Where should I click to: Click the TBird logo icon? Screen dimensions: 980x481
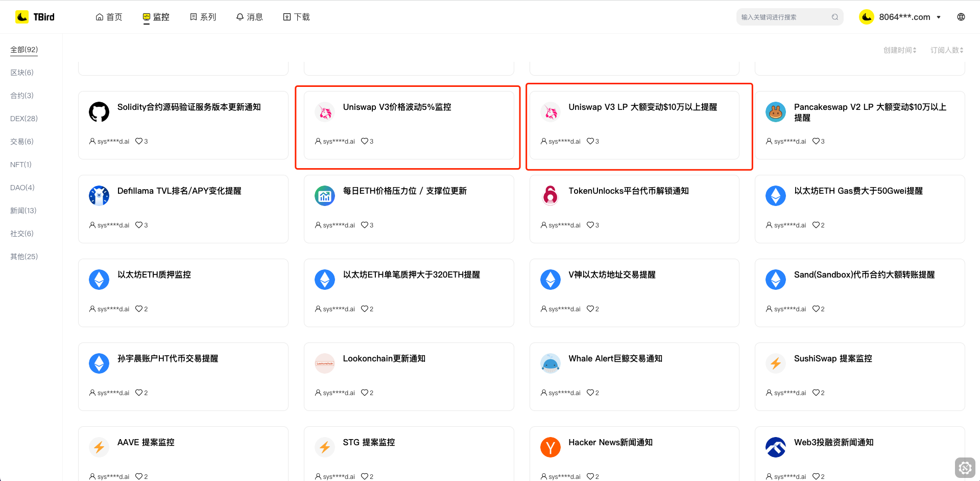pos(22,17)
